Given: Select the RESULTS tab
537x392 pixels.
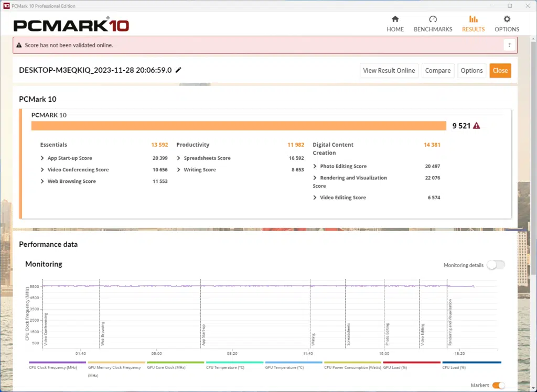Looking at the screenshot, I should pos(472,23).
